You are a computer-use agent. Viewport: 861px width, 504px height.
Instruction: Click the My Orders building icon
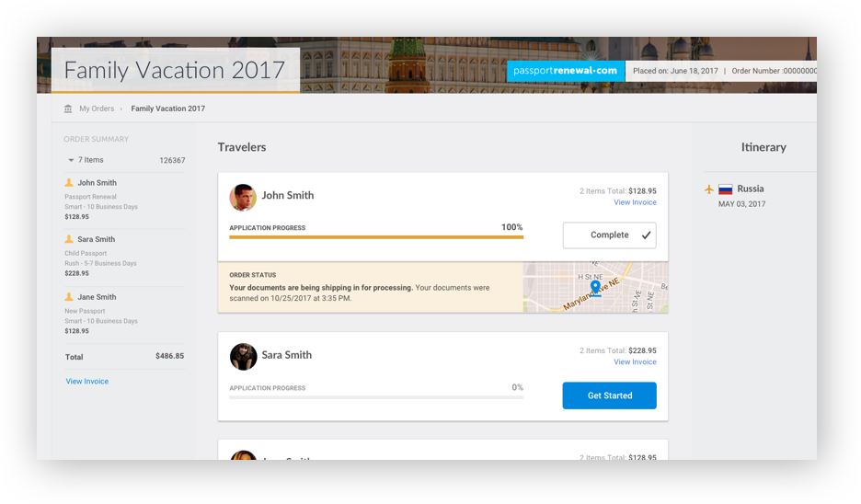pos(68,109)
